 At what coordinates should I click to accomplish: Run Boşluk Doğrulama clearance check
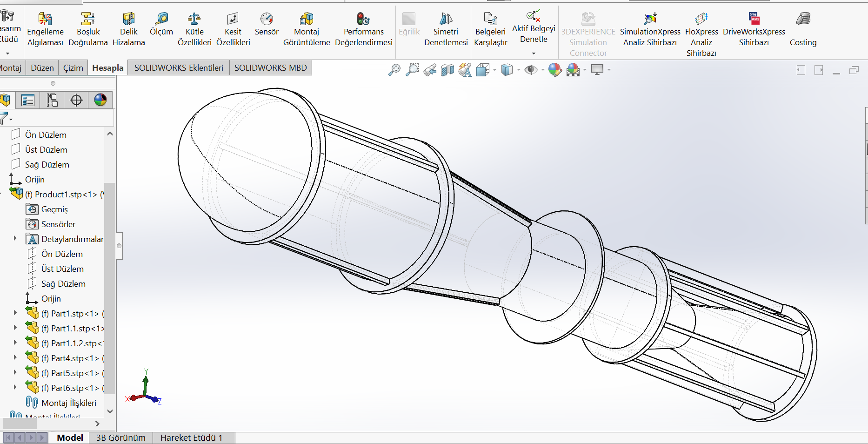pos(88,29)
